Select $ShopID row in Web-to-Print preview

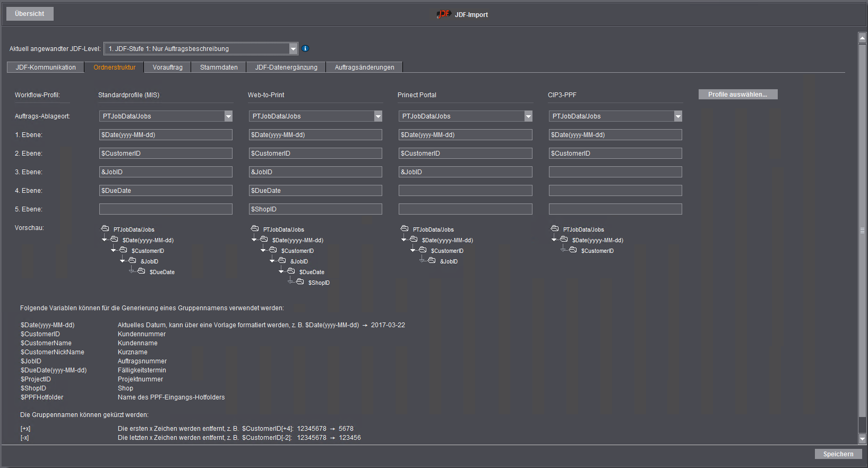tap(319, 283)
